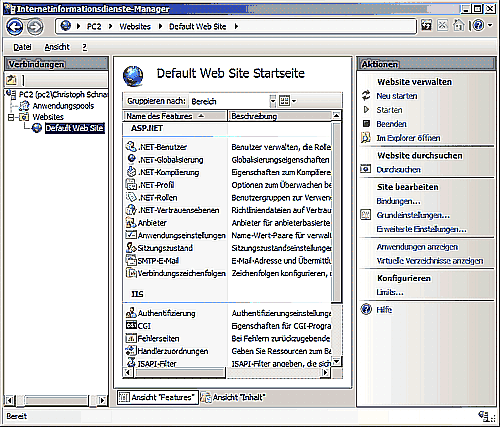Click the .NET-Vertrauensebenen feature icon
This screenshot has height=427, width=500.
coord(131,210)
